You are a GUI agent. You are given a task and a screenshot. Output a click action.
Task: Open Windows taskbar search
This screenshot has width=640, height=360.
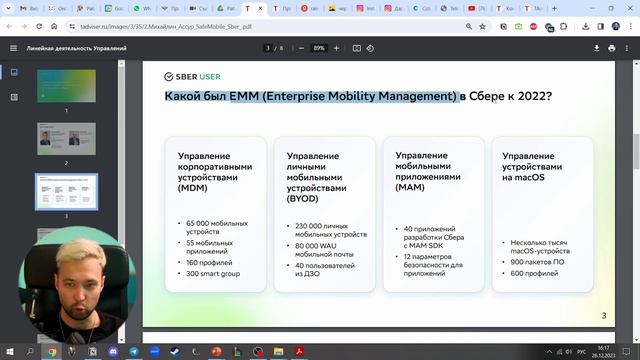pyautogui.click(x=30, y=351)
